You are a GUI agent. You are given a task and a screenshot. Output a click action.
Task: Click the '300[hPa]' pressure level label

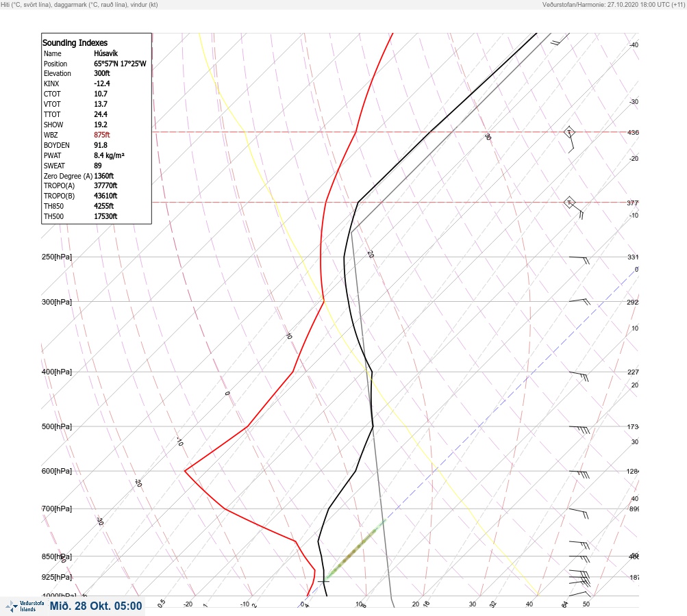[x=57, y=302]
